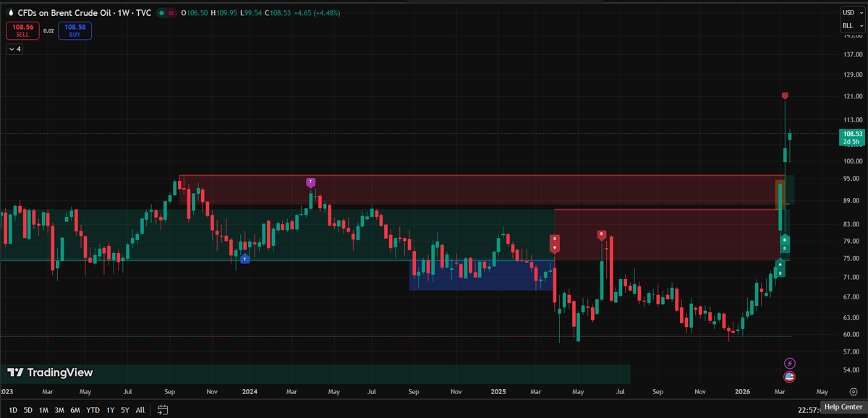Open the Go to date calendar icon
Image resolution: width=868 pixels, height=418 pixels.
click(x=163, y=410)
